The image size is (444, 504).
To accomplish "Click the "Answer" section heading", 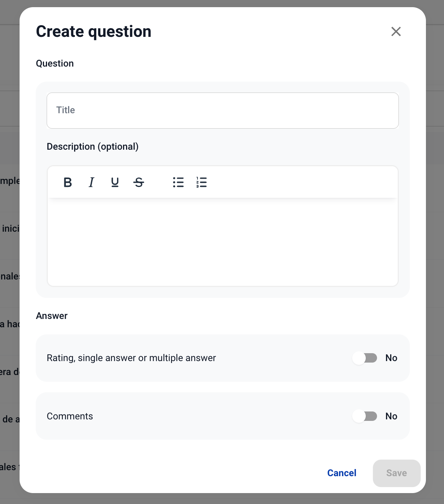I will tap(52, 316).
